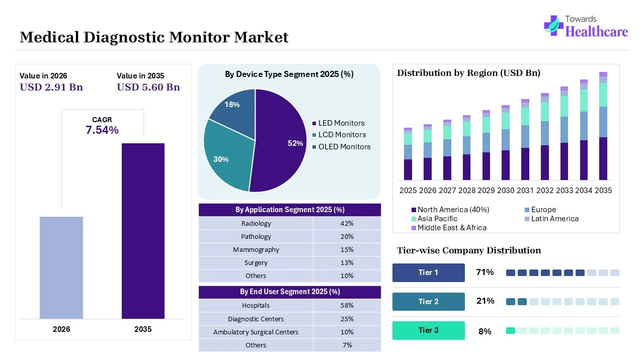Click the LCD Monitors legend swatch
This screenshot has height=362, width=644.
click(x=314, y=135)
